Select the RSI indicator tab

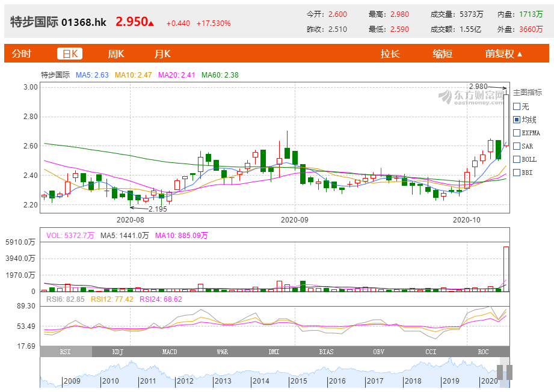click(x=66, y=352)
